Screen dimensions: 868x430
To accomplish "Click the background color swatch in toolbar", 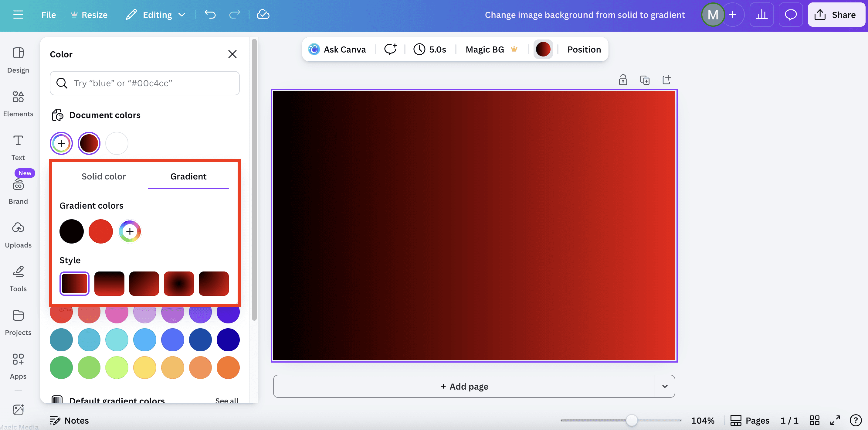I will pyautogui.click(x=543, y=49).
